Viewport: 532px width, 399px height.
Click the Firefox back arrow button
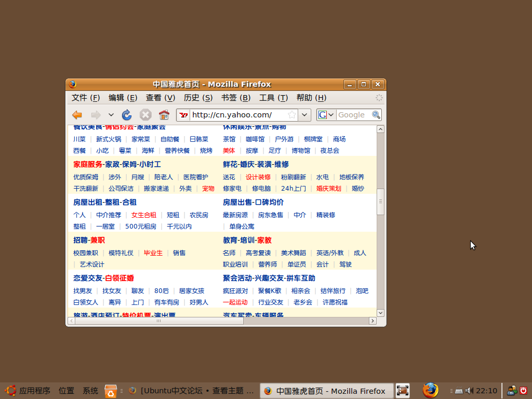coord(77,115)
